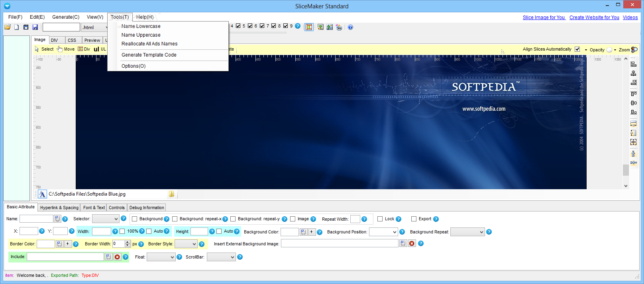Enable the 100% width checkbox
This screenshot has width=644, height=284.
click(122, 231)
